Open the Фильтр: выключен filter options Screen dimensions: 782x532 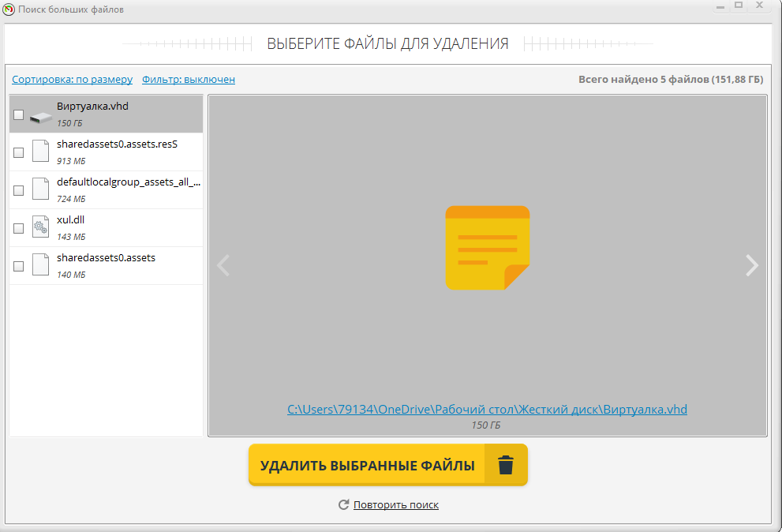pos(189,80)
